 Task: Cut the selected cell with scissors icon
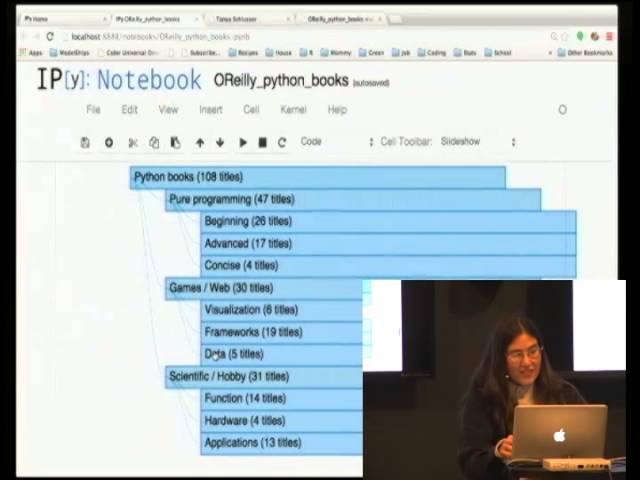pyautogui.click(x=133, y=142)
